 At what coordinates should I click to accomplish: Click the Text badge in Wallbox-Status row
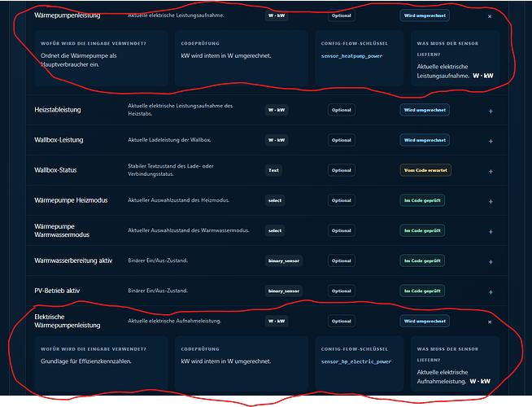pyautogui.click(x=273, y=170)
